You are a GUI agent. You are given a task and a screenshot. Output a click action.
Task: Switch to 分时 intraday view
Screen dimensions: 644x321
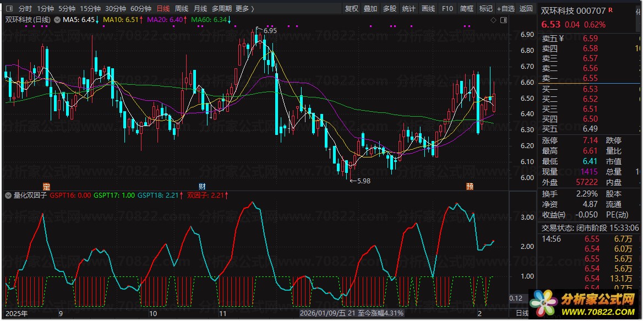pyautogui.click(x=25, y=9)
